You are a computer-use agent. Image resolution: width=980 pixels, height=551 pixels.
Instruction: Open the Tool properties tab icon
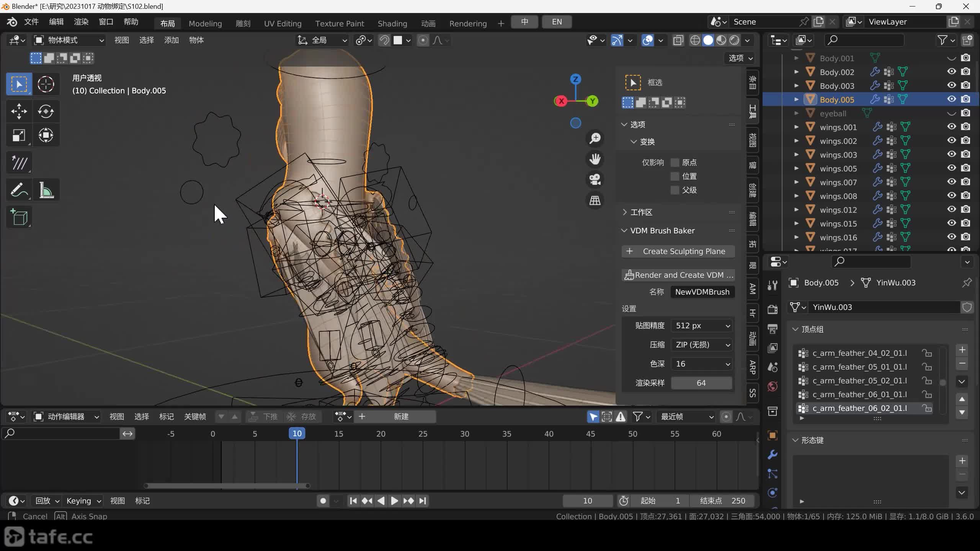pos(773,285)
